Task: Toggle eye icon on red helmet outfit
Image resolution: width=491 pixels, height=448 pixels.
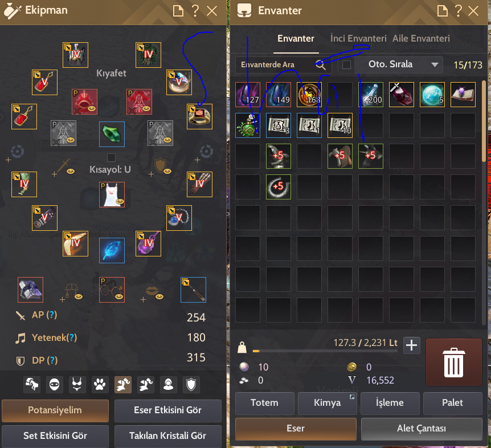Action: (92, 109)
